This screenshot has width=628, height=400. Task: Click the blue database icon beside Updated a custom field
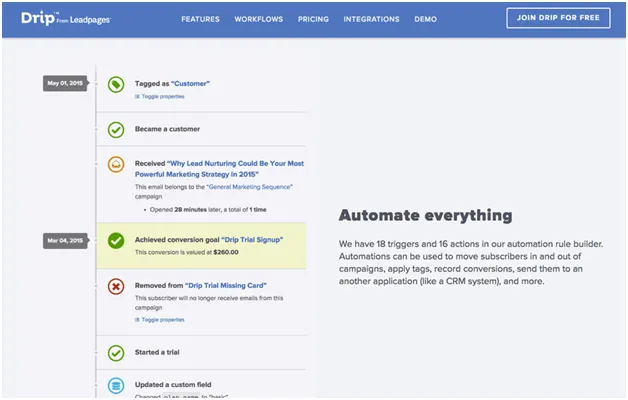(x=116, y=385)
